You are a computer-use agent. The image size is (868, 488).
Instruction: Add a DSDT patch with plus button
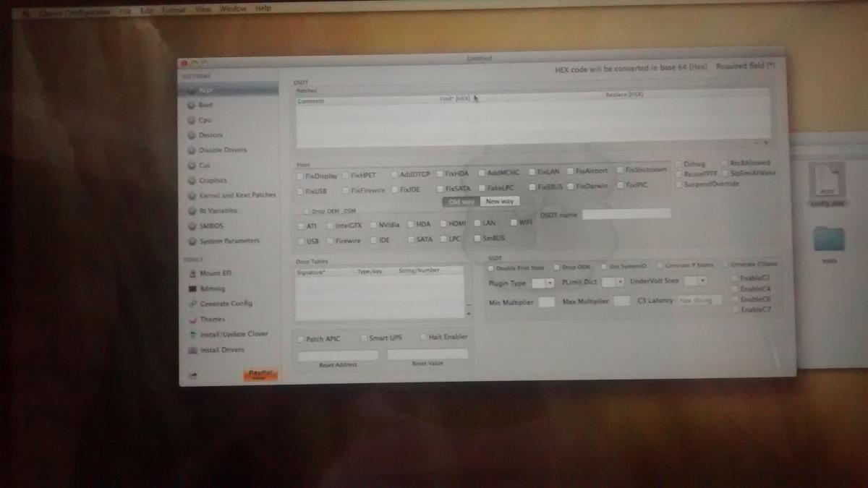click(x=767, y=143)
